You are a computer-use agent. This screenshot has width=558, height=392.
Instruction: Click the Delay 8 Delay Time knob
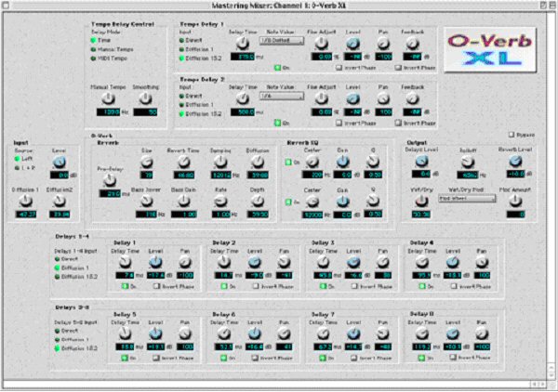tap(421, 334)
